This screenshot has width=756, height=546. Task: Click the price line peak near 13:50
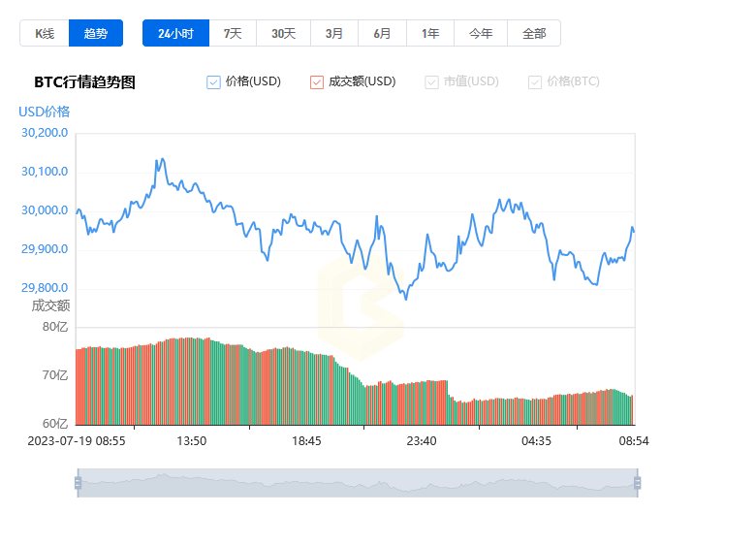(160, 160)
